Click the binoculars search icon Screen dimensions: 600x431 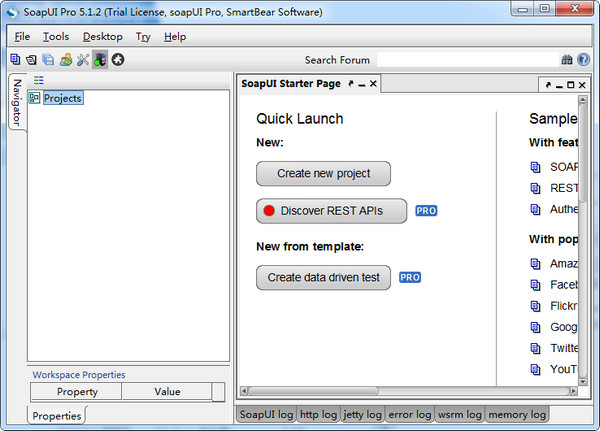pyautogui.click(x=567, y=60)
